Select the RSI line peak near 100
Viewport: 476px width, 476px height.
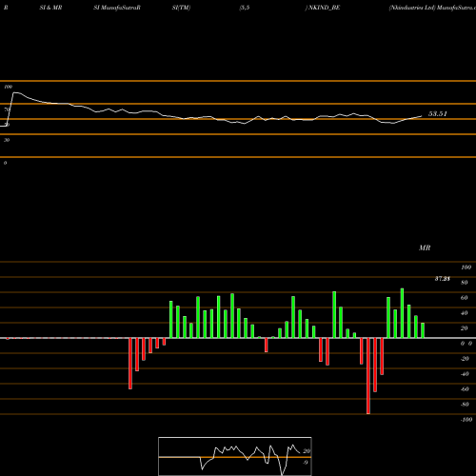[x=16, y=92]
